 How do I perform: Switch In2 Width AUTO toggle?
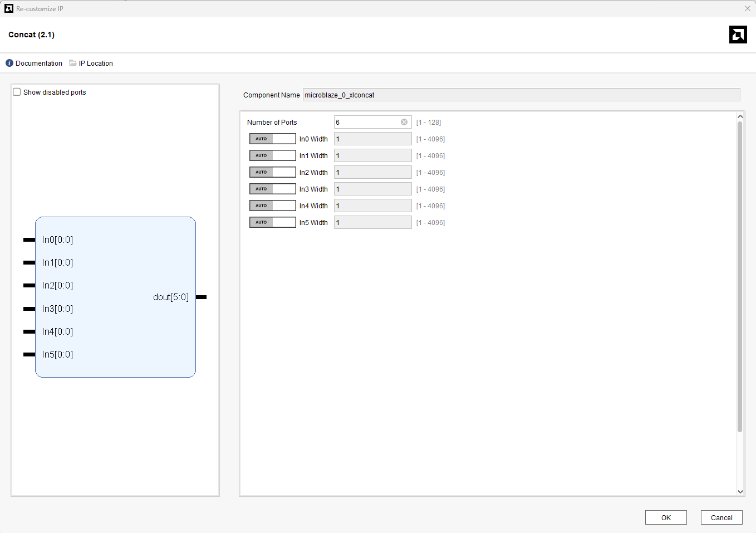(272, 172)
